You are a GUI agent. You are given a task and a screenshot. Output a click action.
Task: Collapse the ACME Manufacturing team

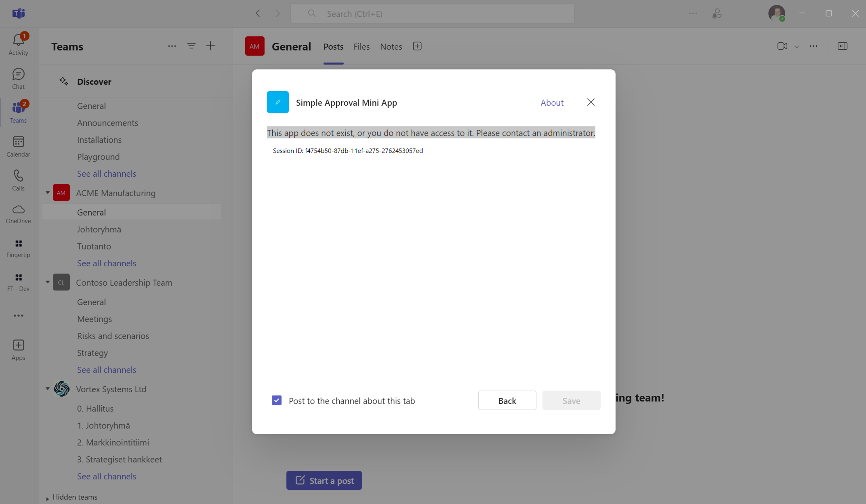[47, 193]
